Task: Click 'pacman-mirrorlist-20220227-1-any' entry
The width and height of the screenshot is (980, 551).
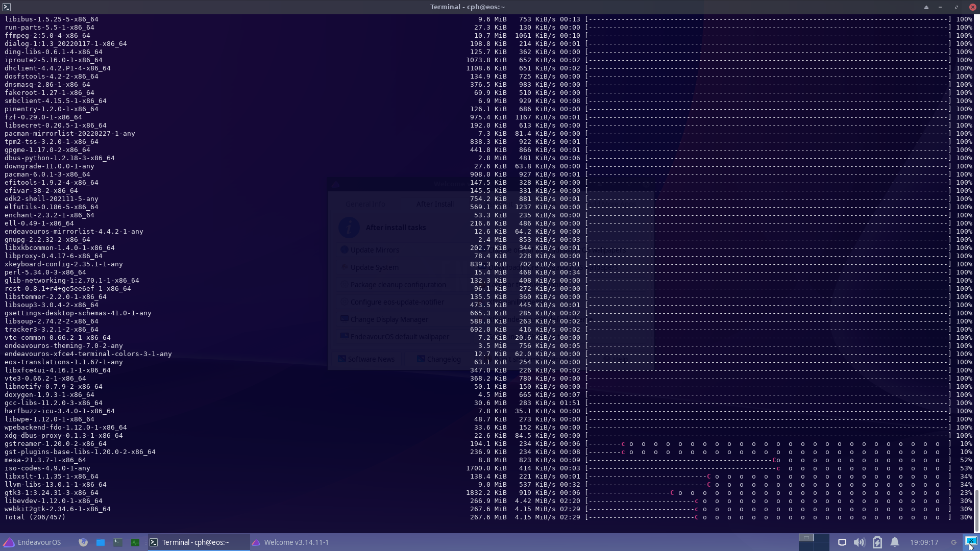Action: click(x=69, y=134)
